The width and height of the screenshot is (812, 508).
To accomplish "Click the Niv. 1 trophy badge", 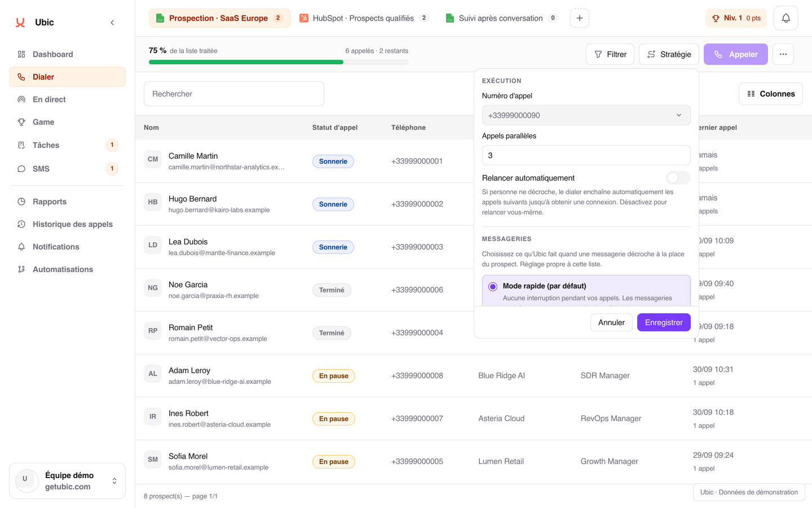I will tap(736, 18).
